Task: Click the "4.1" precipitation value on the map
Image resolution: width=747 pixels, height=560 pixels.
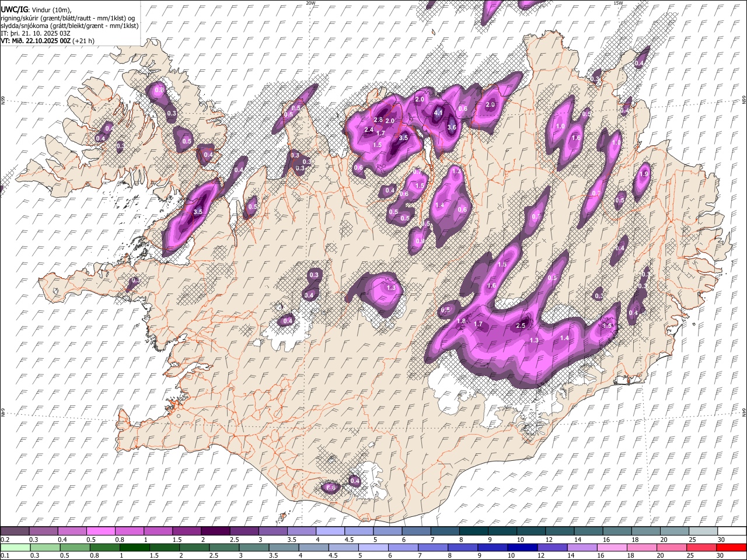Action: [439, 113]
